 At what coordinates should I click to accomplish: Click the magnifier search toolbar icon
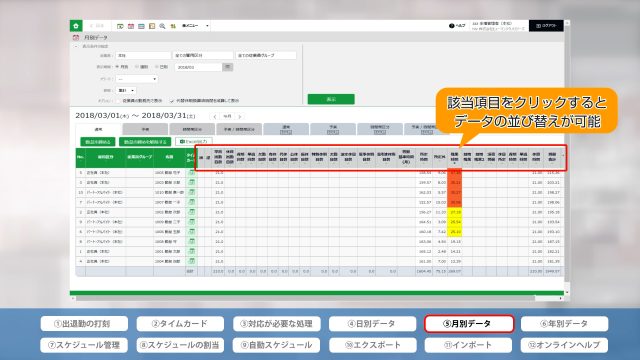pyautogui.click(x=162, y=26)
